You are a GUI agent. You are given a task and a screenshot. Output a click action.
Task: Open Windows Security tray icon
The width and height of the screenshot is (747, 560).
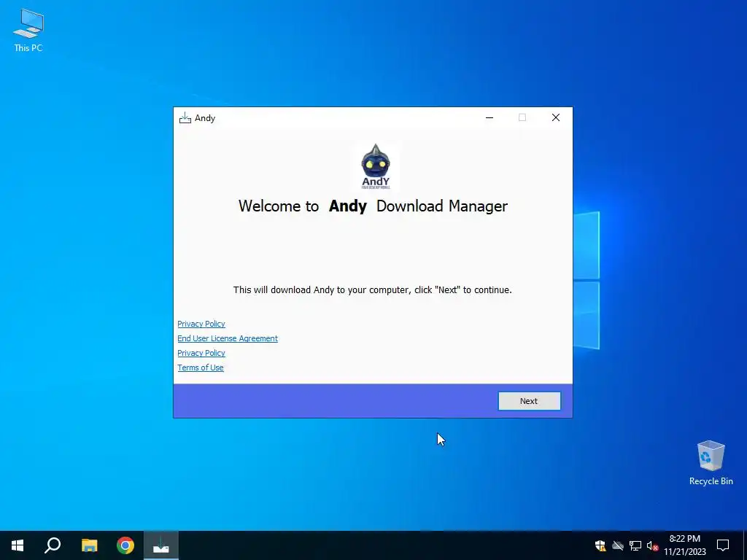click(600, 545)
